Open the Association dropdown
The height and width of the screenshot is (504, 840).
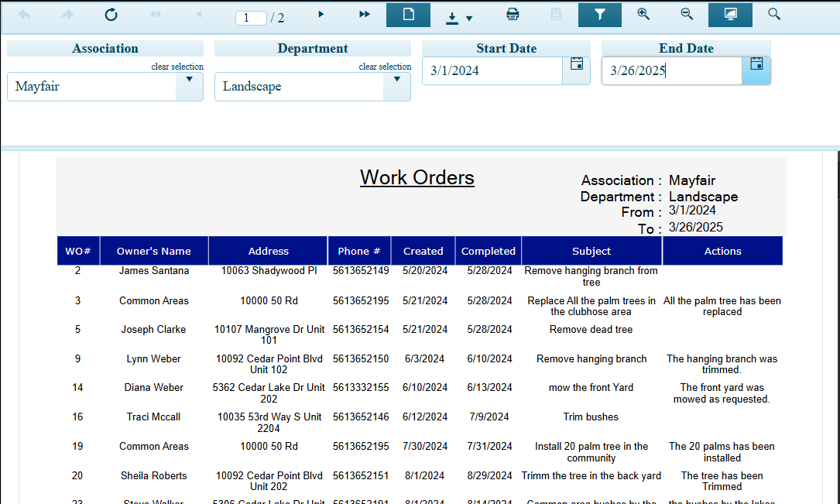(x=189, y=87)
